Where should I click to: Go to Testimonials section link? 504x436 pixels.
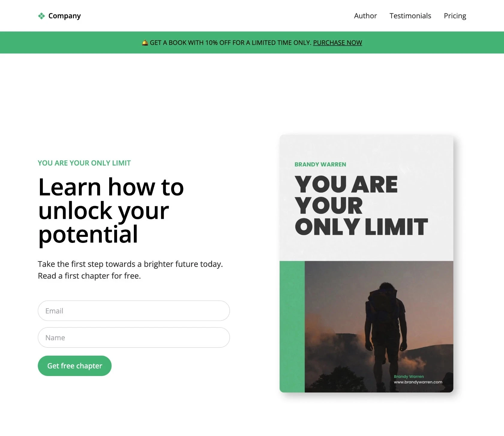(x=410, y=16)
